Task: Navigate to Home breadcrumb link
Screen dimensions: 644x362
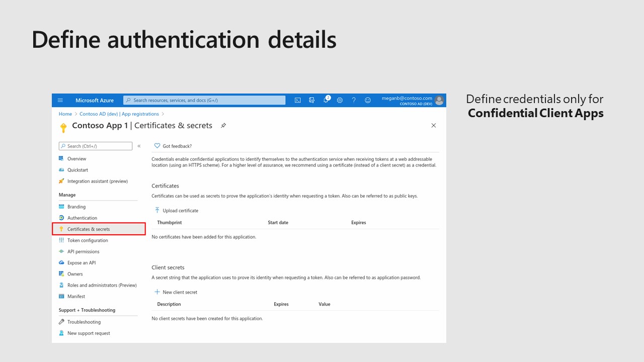Action: click(x=65, y=114)
